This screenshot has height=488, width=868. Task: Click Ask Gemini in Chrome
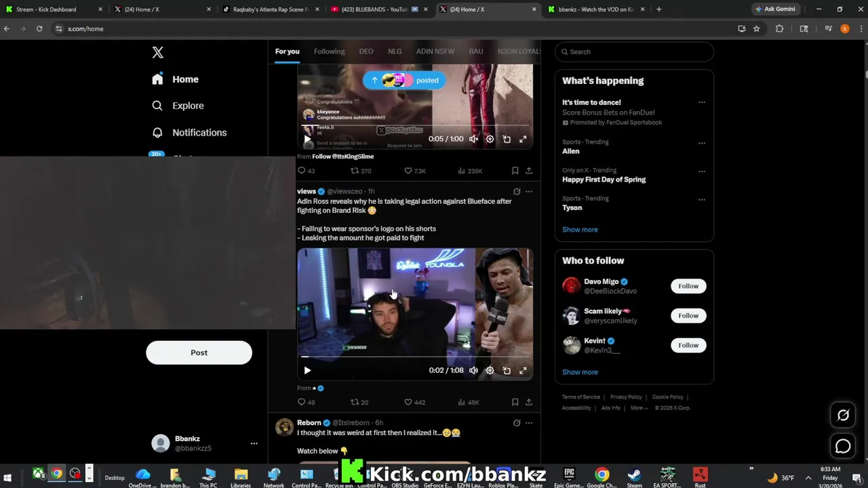coord(776,9)
